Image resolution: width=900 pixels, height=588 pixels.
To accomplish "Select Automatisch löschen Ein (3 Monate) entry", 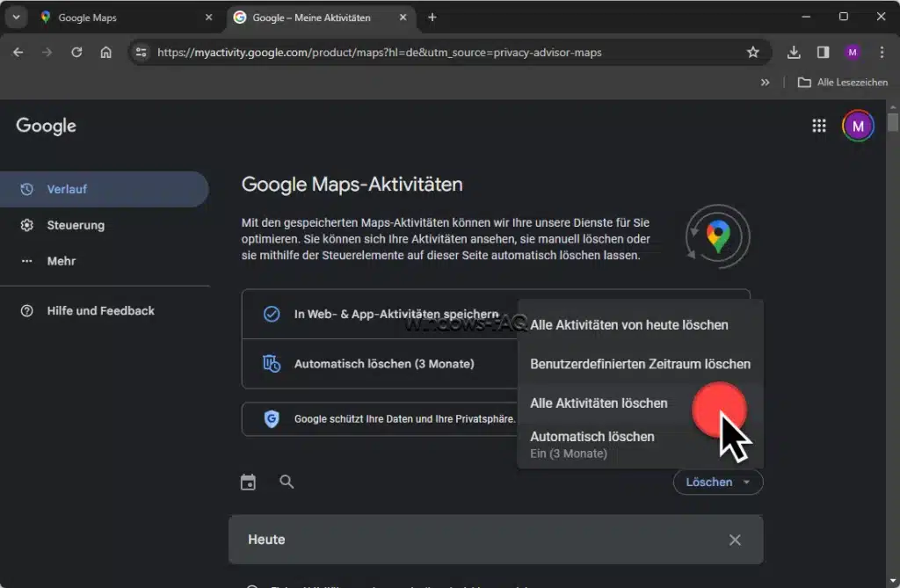I will click(x=641, y=445).
